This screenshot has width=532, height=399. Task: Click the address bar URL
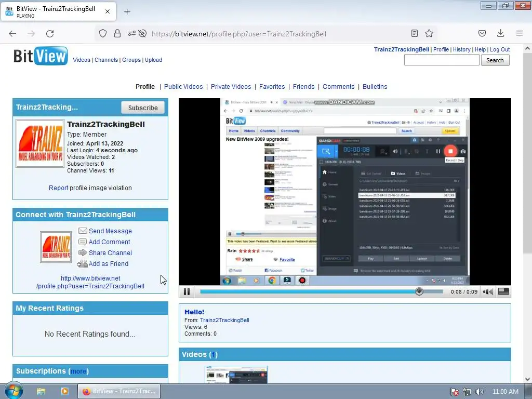tap(239, 34)
